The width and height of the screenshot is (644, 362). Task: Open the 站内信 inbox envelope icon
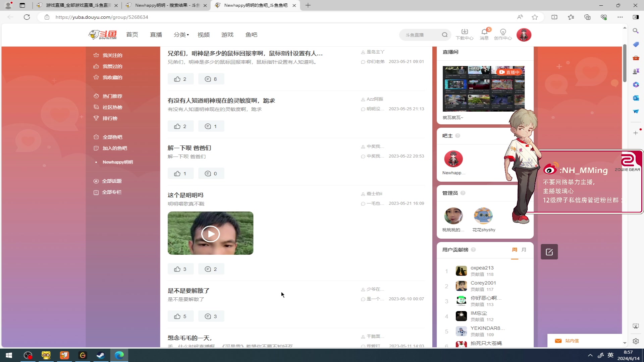(558, 341)
